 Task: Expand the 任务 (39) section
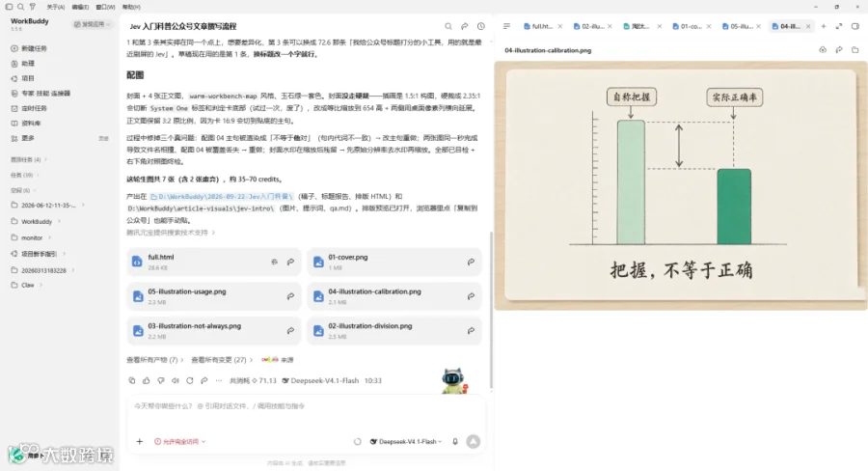coord(25,175)
